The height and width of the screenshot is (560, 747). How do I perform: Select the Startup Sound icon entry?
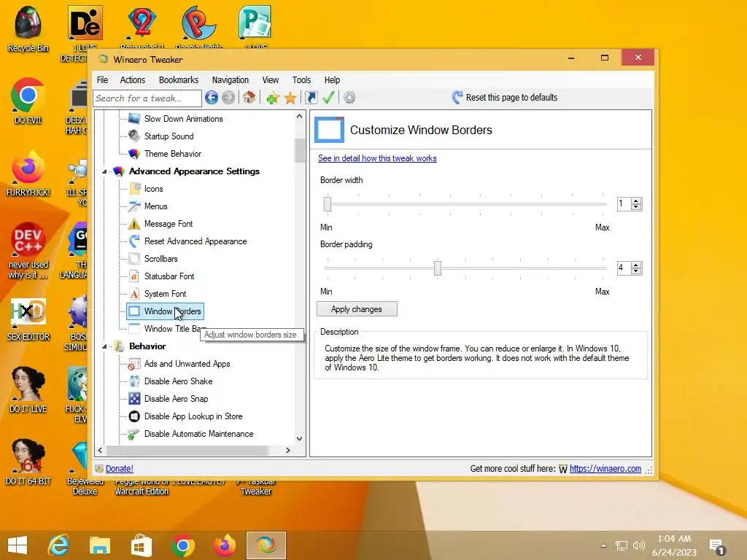point(134,136)
